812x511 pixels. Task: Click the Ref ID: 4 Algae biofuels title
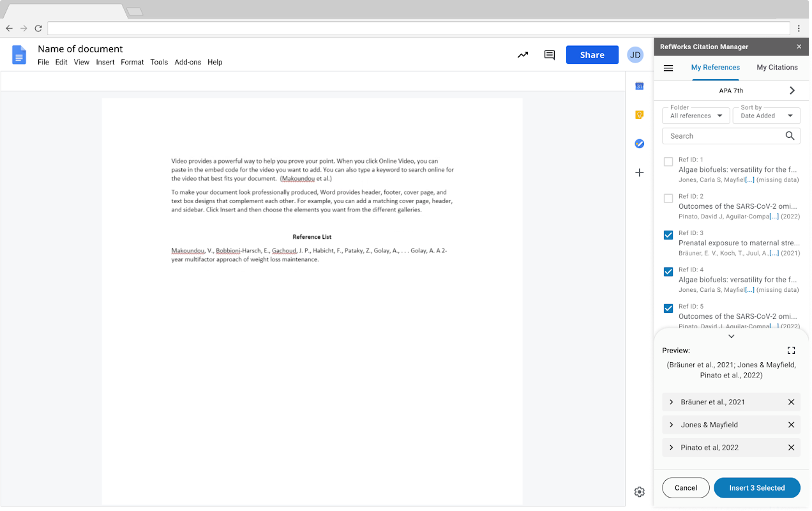coord(737,280)
